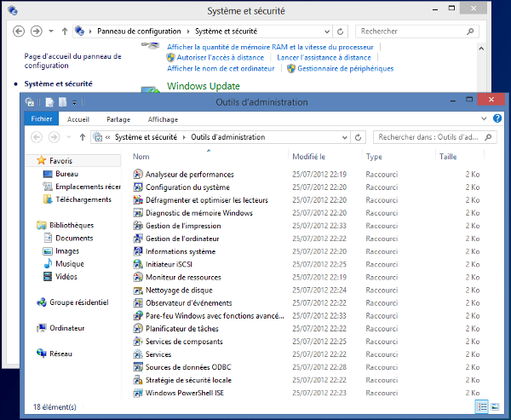Open the Fichier menu
The width and height of the screenshot is (511, 420).
(42, 118)
